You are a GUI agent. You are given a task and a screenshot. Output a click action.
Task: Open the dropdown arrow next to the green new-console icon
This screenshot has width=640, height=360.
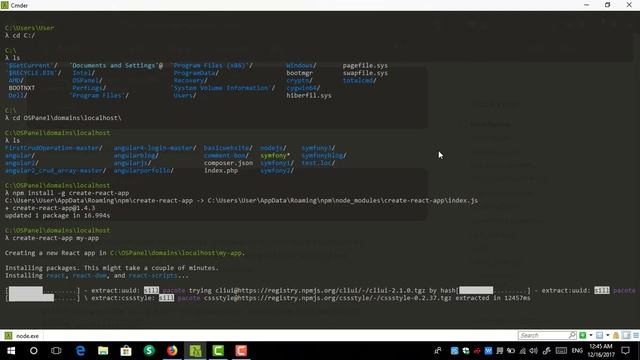[x=591, y=335]
